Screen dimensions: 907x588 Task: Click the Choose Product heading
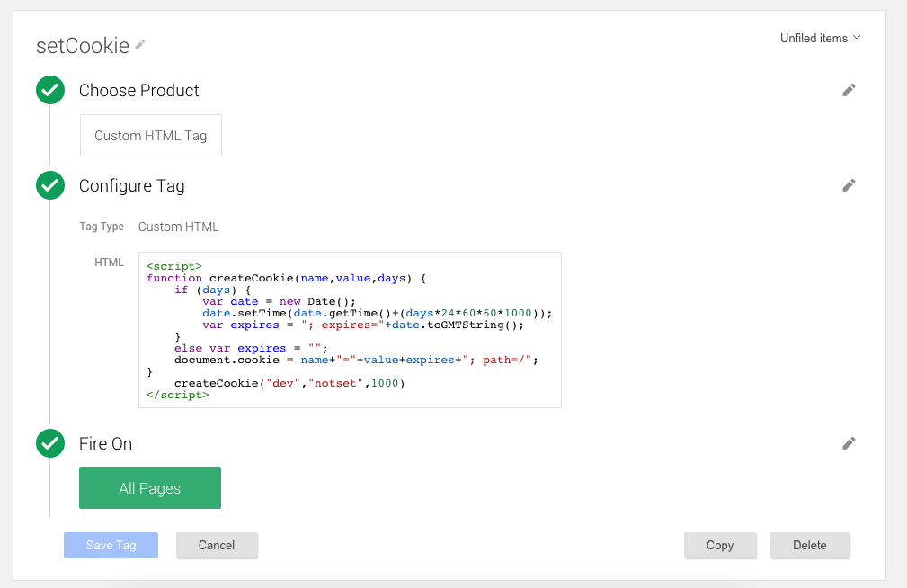click(x=138, y=90)
